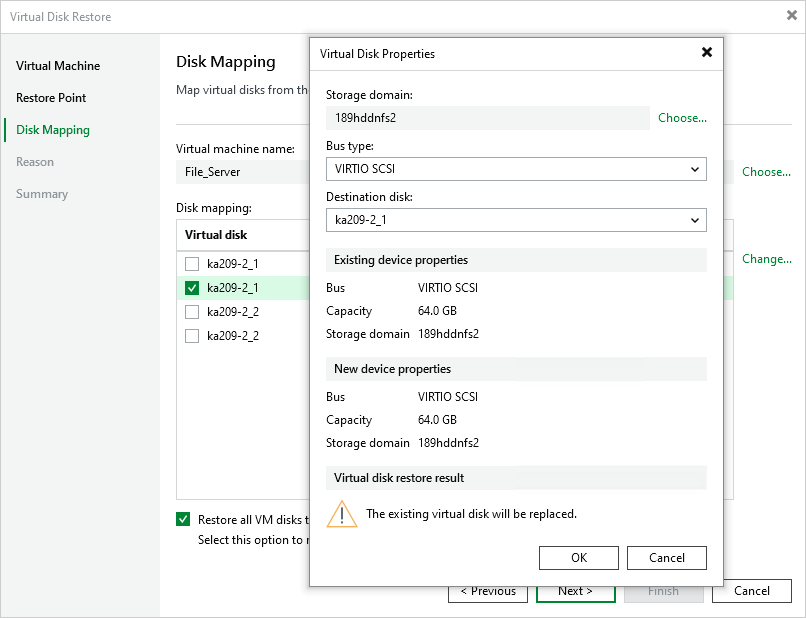Expand the VIRTIO SCSI bus selector arrow

[x=697, y=169]
